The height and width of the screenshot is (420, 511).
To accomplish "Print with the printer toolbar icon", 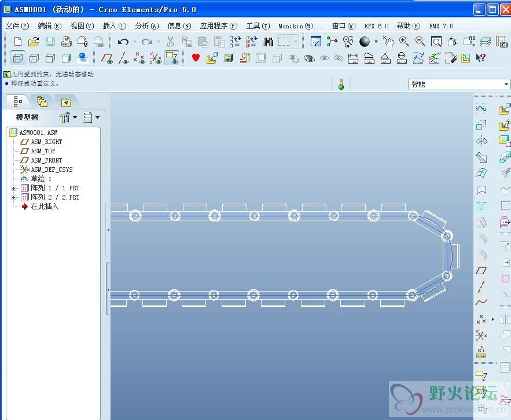I will click(x=66, y=42).
